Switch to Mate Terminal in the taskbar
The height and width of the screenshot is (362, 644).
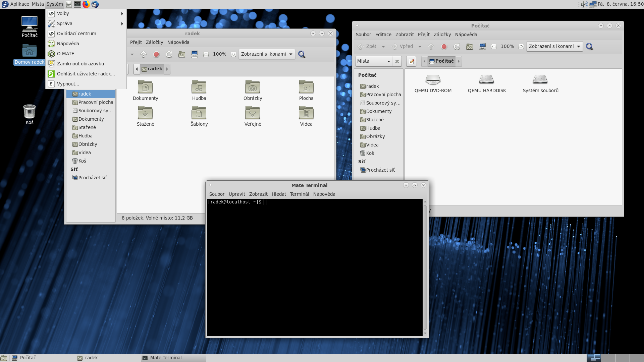[166, 358]
